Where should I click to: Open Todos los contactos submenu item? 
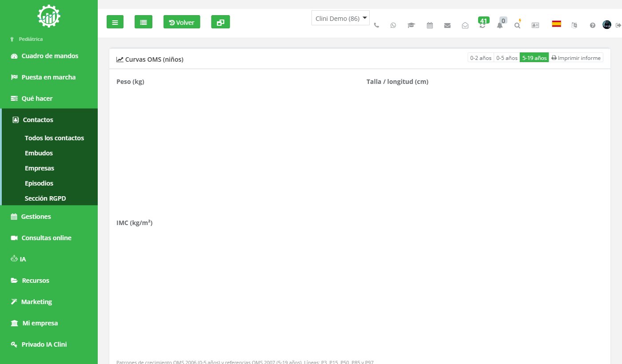click(54, 138)
